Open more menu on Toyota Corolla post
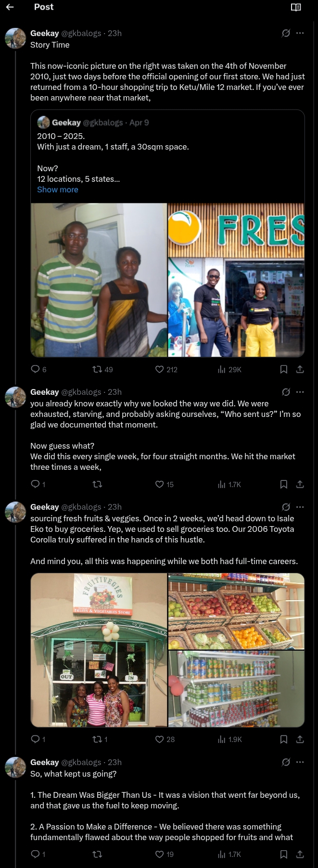This screenshot has height=868, width=318. point(300,507)
